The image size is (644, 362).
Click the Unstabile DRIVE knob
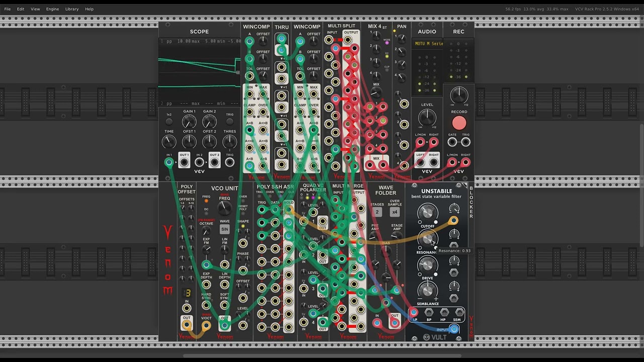(427, 264)
